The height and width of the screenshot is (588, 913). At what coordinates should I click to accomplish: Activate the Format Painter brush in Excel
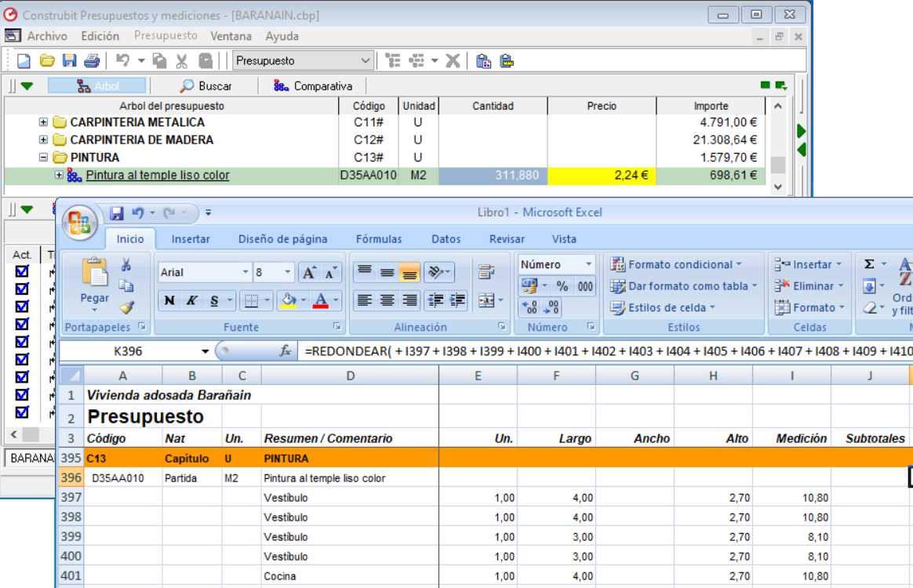pyautogui.click(x=126, y=307)
